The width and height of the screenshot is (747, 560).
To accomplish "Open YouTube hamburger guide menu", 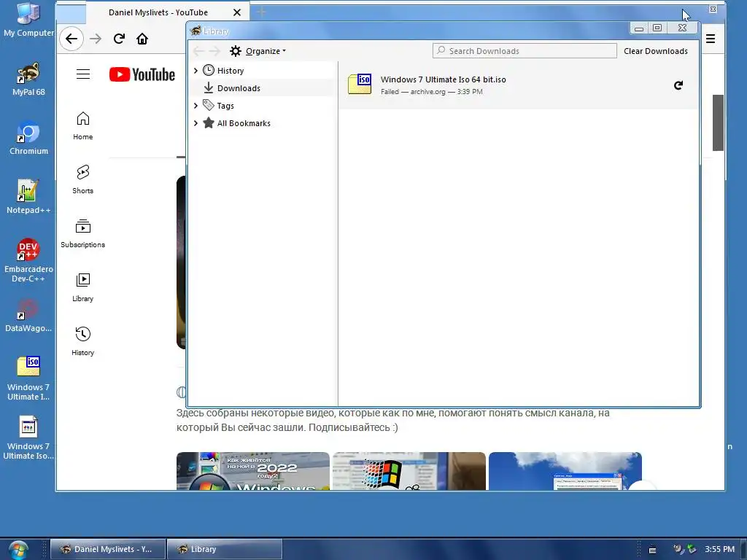I will [x=83, y=74].
